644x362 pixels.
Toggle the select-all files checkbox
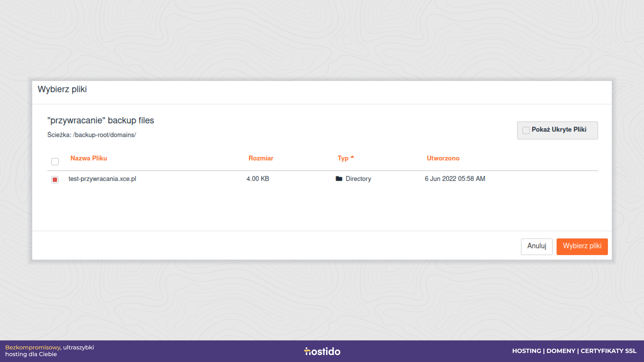pos(55,161)
